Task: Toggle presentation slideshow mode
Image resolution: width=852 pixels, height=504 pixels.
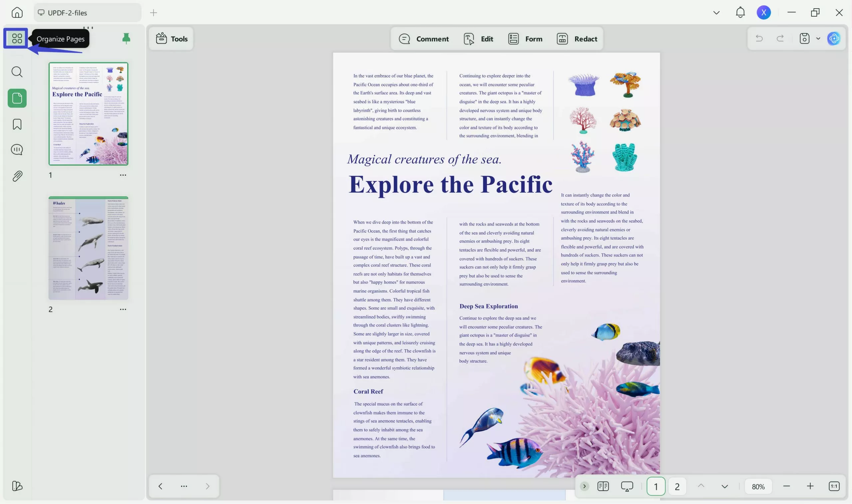Action: tap(627, 486)
